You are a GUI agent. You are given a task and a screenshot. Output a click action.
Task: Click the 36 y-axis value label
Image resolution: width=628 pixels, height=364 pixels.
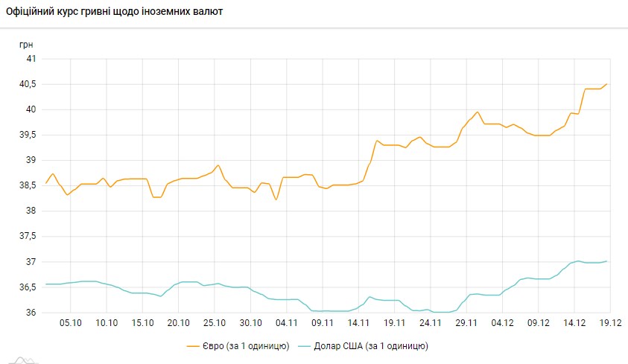(x=31, y=313)
